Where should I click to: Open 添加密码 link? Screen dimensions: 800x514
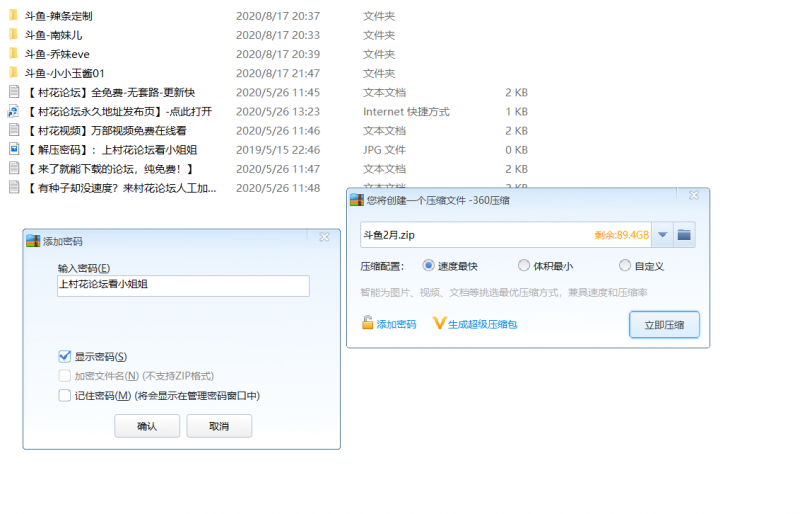396,324
